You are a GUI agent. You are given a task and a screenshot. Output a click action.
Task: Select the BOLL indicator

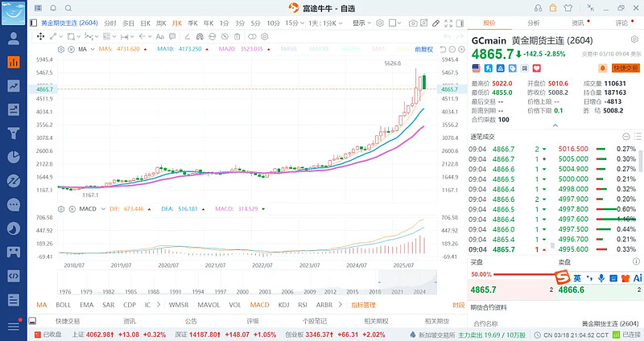(x=64, y=305)
